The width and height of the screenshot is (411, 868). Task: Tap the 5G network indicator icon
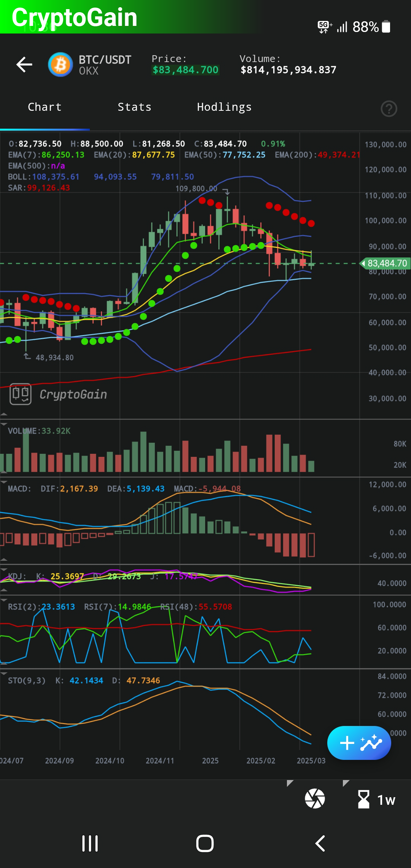tap(325, 27)
